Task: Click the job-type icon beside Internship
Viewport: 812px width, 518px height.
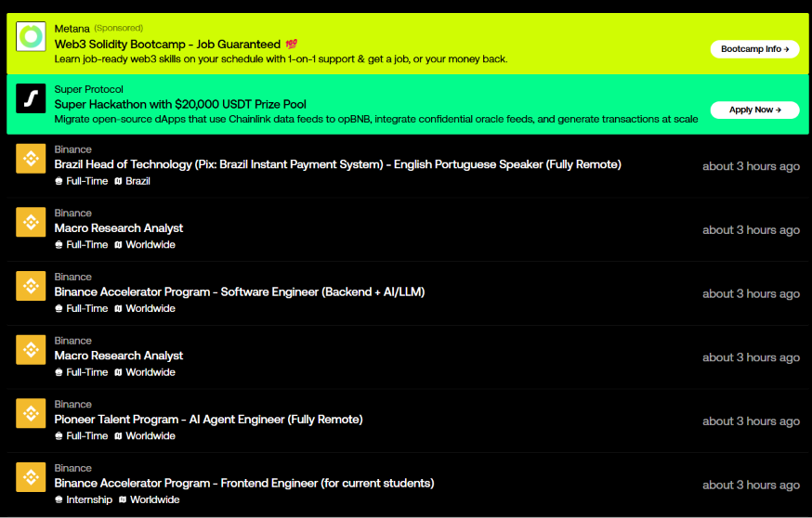Action: tap(59, 499)
